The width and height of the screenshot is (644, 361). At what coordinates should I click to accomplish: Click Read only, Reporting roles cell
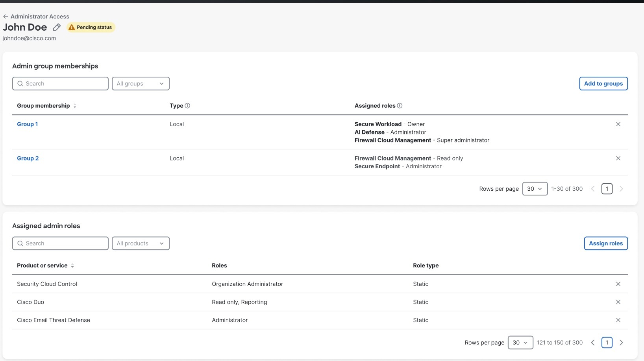[239, 302]
